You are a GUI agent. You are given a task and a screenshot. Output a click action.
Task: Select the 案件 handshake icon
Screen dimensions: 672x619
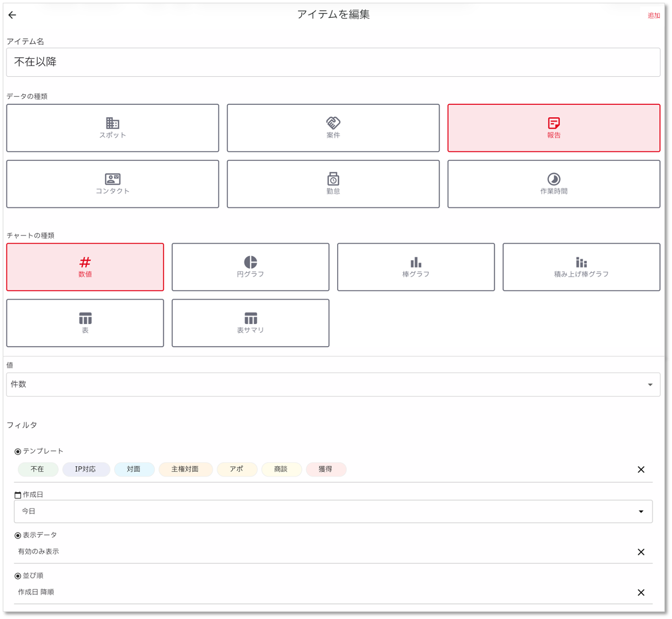click(x=333, y=123)
